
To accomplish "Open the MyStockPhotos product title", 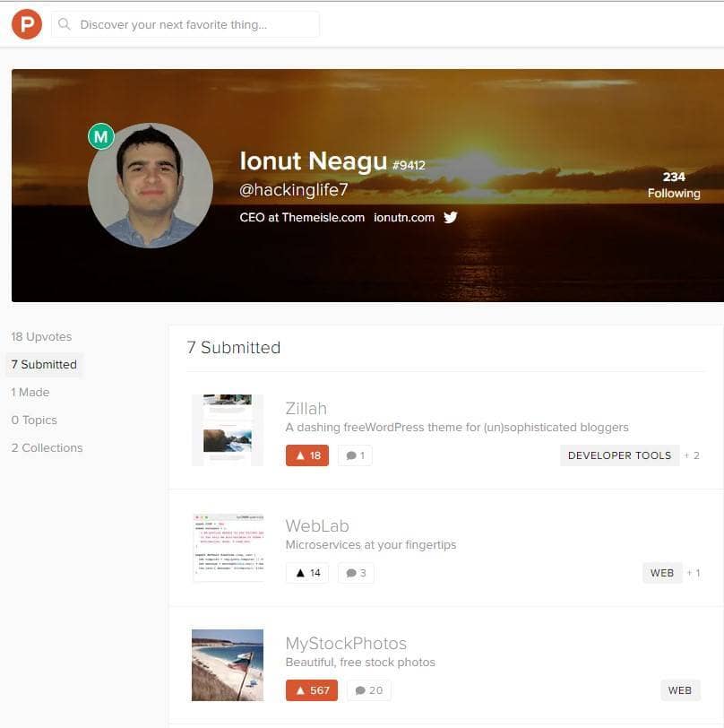I will (346, 644).
